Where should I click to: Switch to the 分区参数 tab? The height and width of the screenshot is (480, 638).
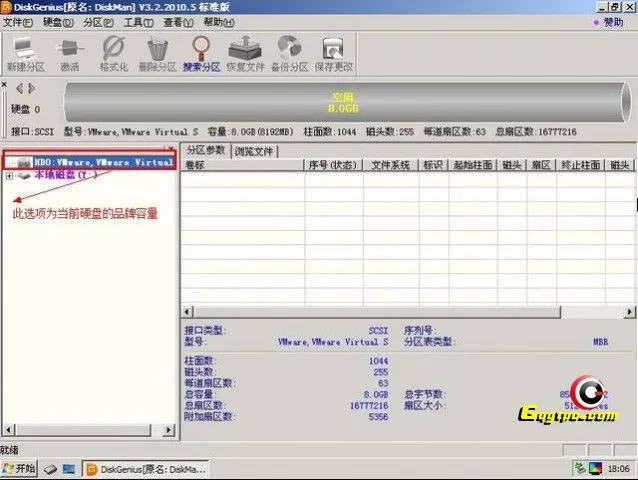coord(205,150)
